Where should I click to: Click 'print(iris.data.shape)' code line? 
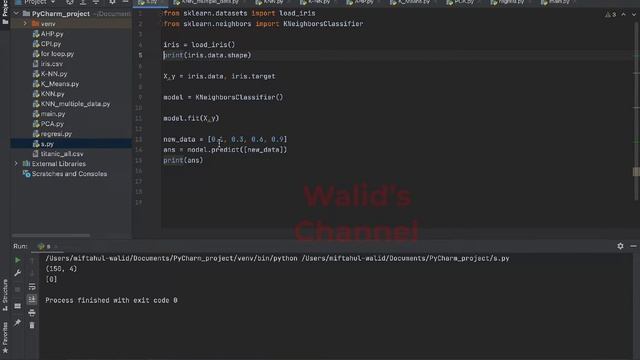coord(207,55)
